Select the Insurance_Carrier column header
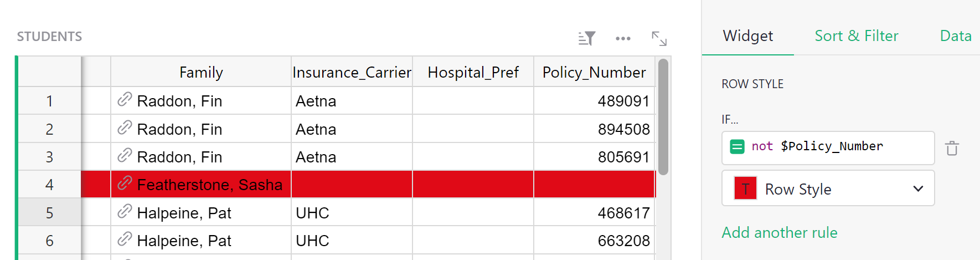The image size is (980, 260). [x=352, y=72]
